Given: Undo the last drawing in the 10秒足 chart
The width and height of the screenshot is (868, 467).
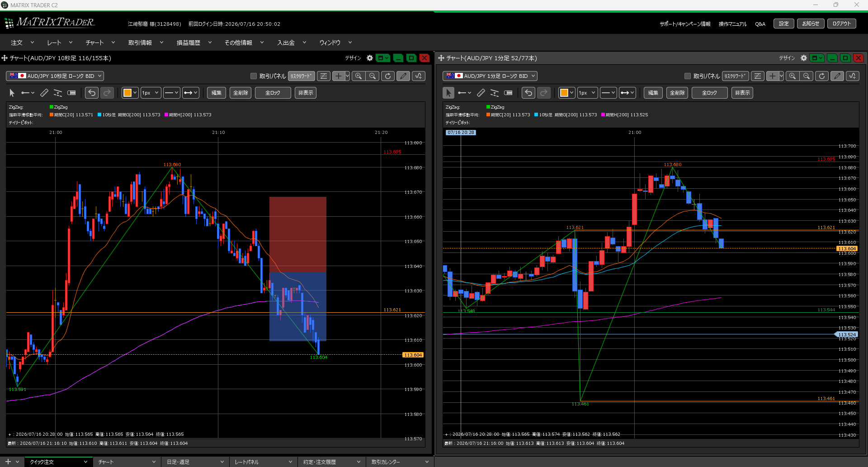Looking at the screenshot, I should 92,93.
